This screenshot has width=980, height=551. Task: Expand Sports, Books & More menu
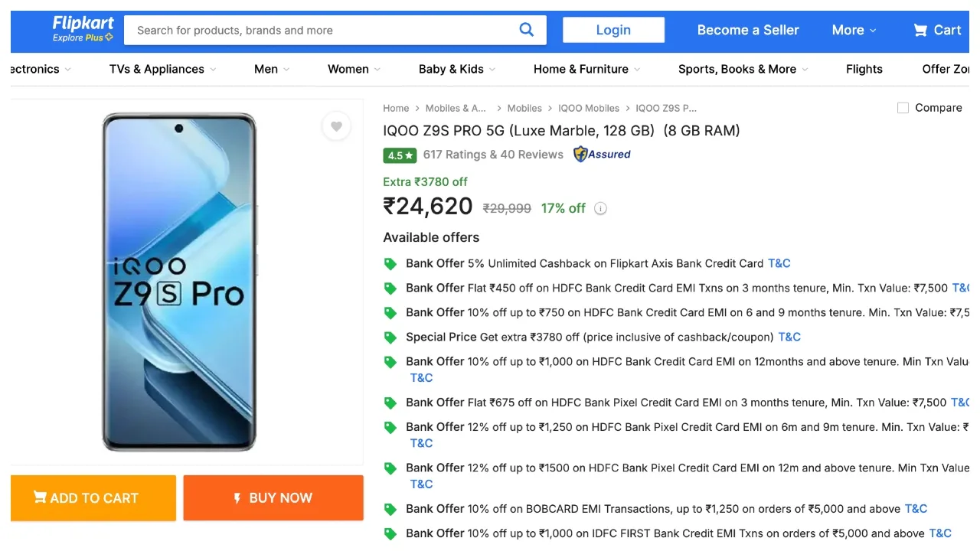(x=743, y=69)
